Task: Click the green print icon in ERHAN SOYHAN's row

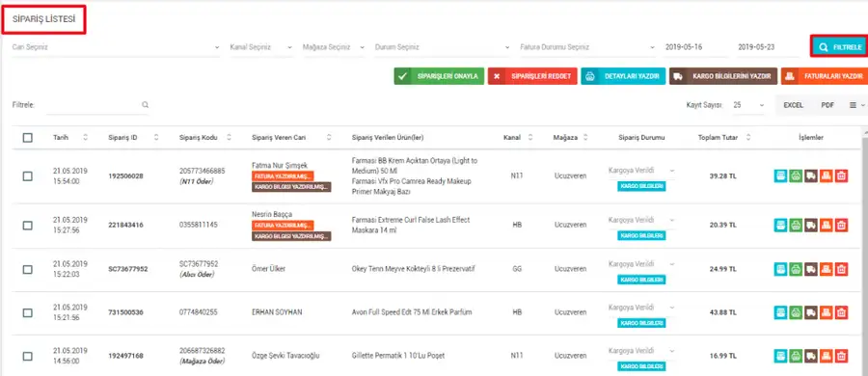Action: 796,312
